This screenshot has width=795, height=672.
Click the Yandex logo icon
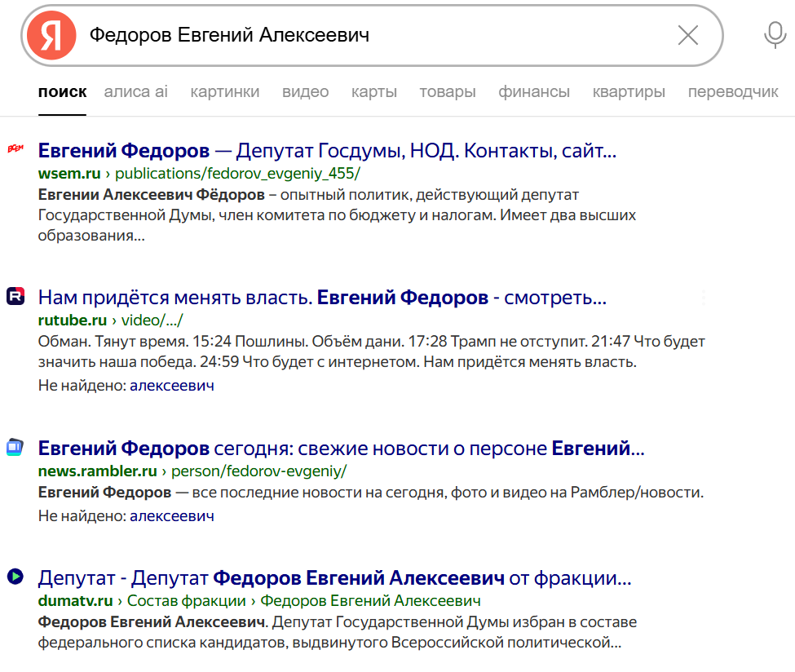[x=51, y=36]
